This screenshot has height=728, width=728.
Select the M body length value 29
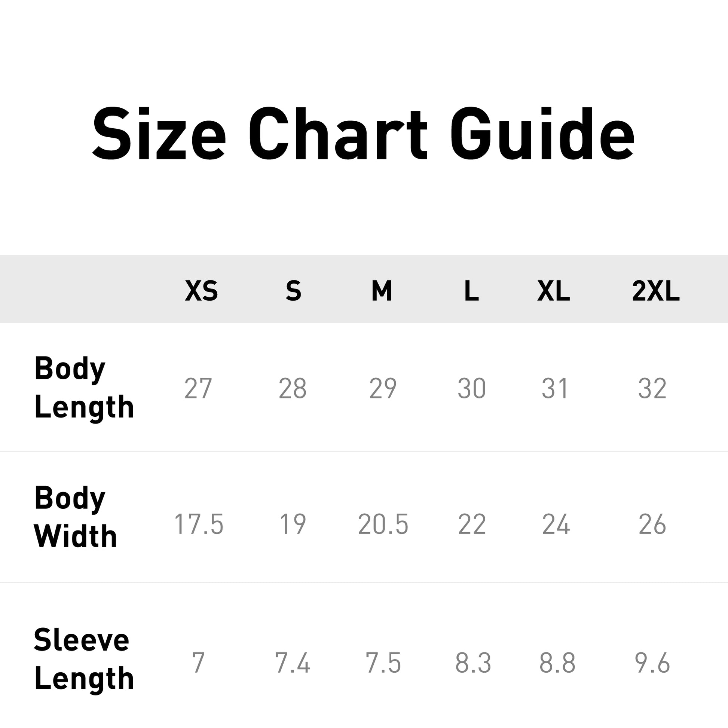[383, 388]
